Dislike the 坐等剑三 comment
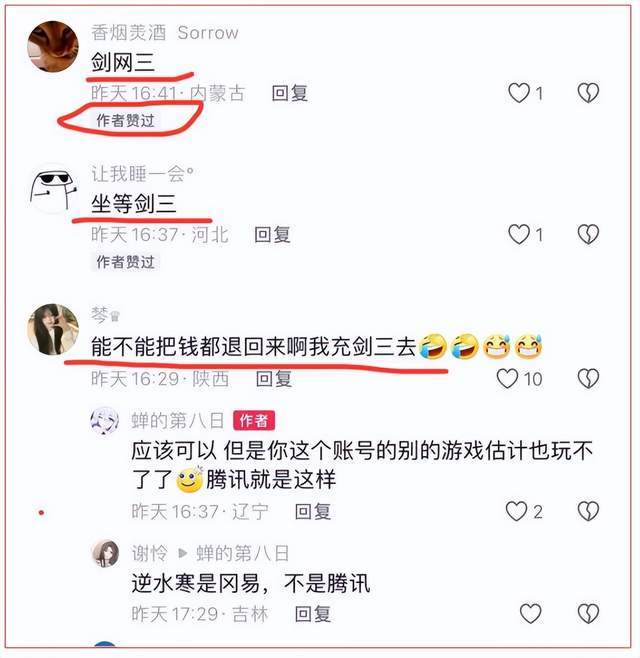The width and height of the screenshot is (640, 658). pos(588,234)
